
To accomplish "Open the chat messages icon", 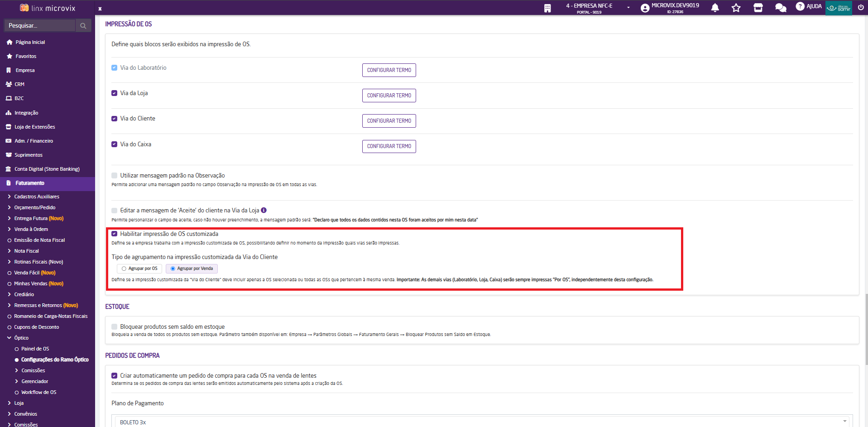I will click(781, 8).
